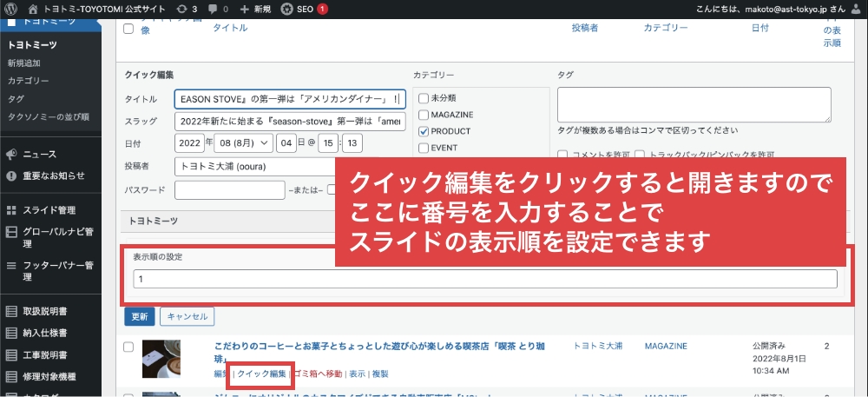Open タクソノミーの並び順 in sidebar
This screenshot has width=868, height=397.
click(48, 116)
